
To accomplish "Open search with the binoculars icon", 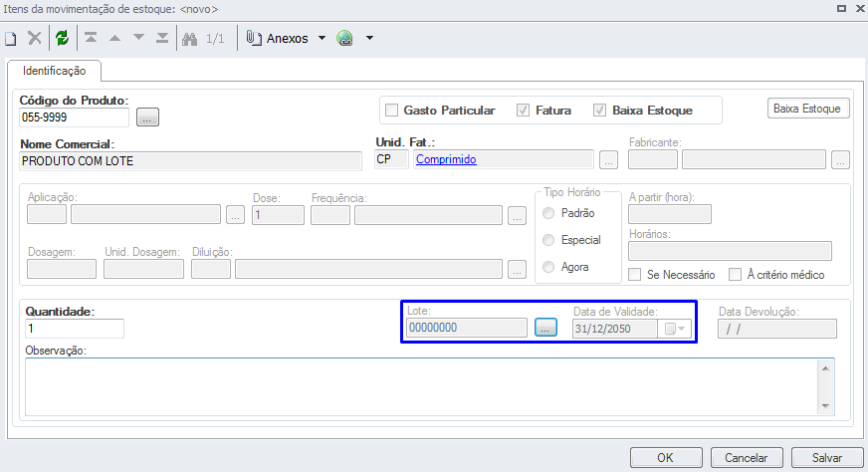I will click(x=190, y=38).
